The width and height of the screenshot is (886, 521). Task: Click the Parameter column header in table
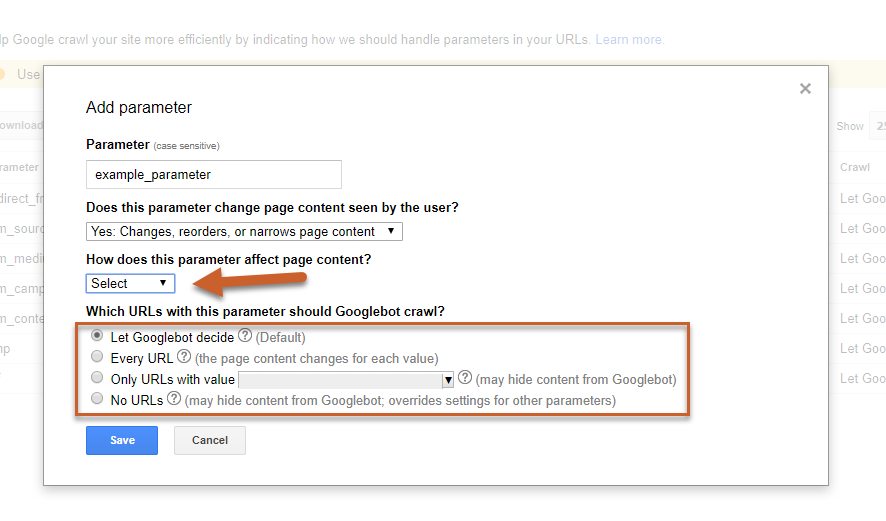tap(20, 167)
